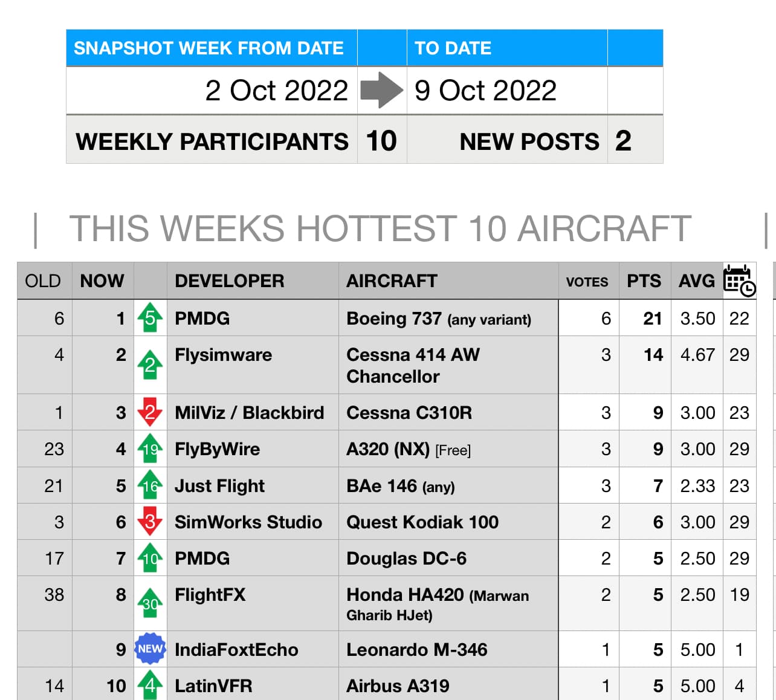Click the old rank 14 for LatinVFR
Viewport: 776px width, 700px height.
[54, 685]
